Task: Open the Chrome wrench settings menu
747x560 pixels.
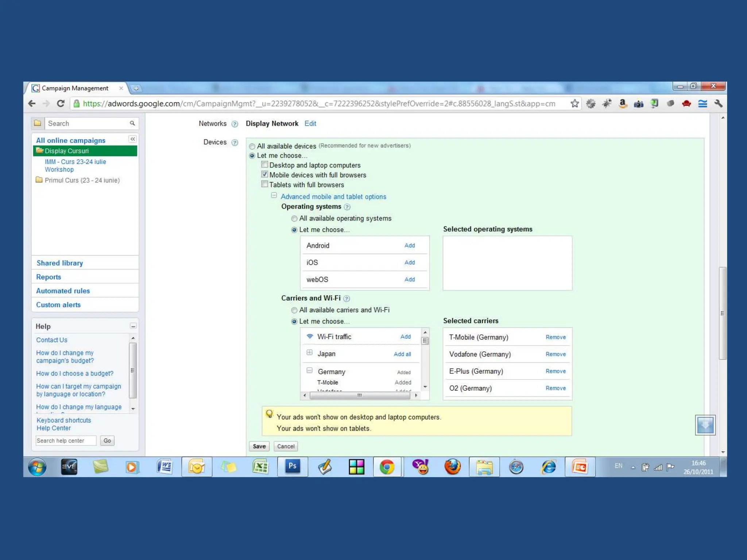Action: click(718, 104)
